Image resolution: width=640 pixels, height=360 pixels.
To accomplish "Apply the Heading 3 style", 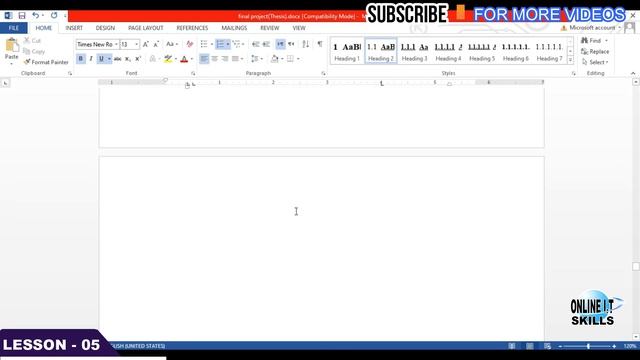I will click(x=414, y=51).
